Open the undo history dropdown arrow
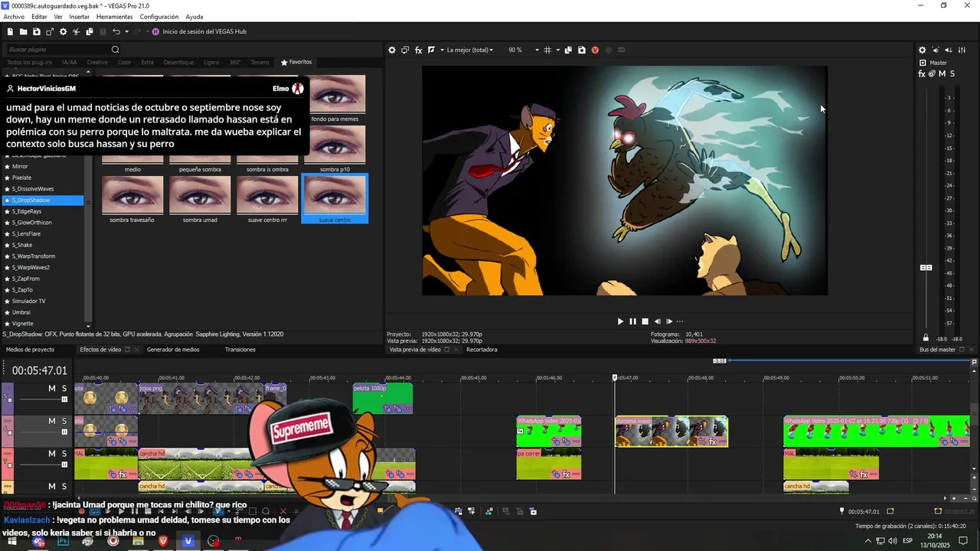980x551 pixels. click(x=126, y=31)
